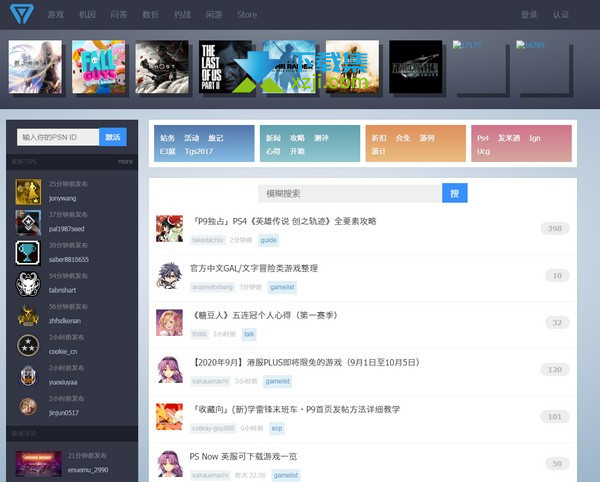
Task: Open the Tgs2017 category link
Action: coord(199,151)
